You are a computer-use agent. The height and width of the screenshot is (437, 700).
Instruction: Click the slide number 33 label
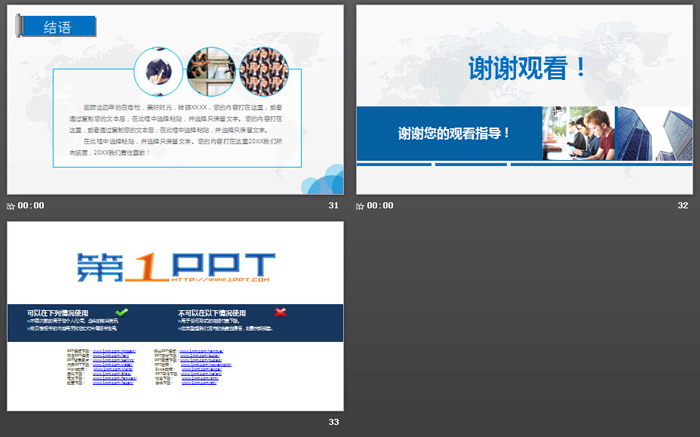tap(333, 422)
